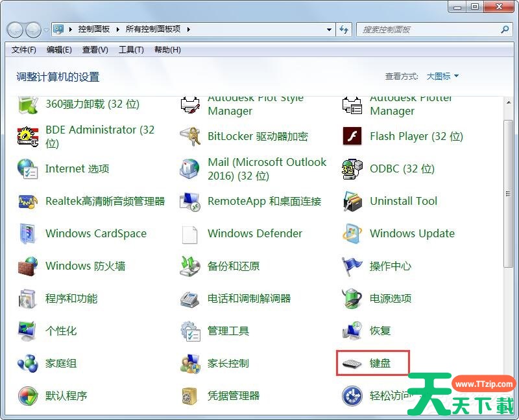Click the scrollbar up arrow
Screen dimensions: 519x420
[x=509, y=103]
